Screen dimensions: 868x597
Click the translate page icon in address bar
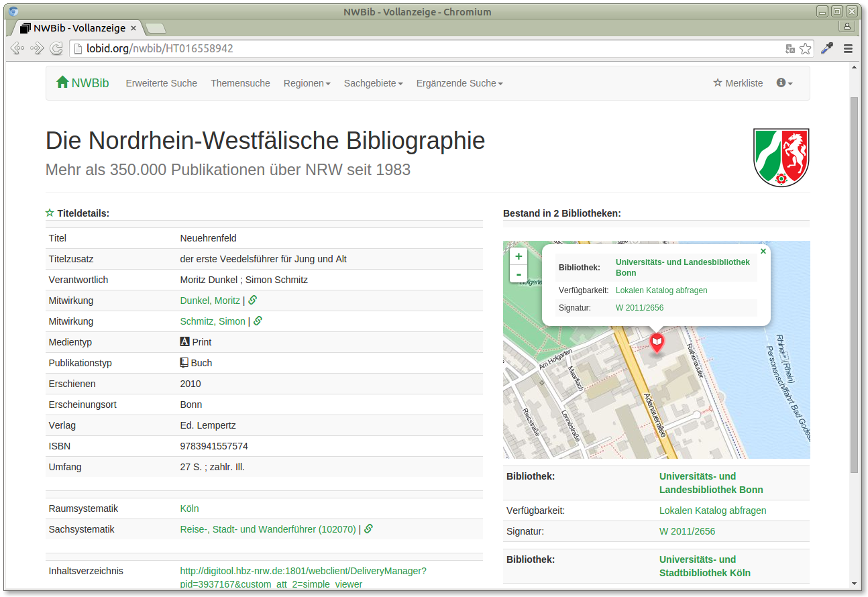[790, 48]
